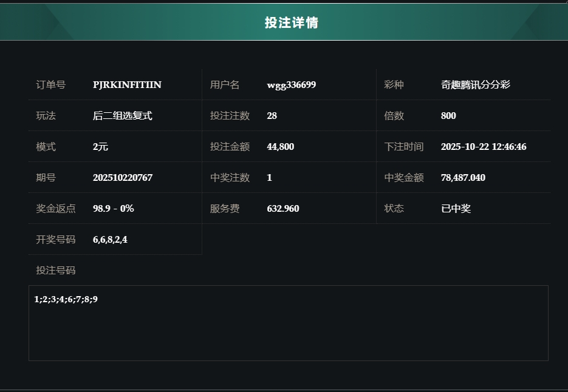The image size is (568, 392).
Task: Select the rebate value 98.9 - 0%
Action: [113, 209]
